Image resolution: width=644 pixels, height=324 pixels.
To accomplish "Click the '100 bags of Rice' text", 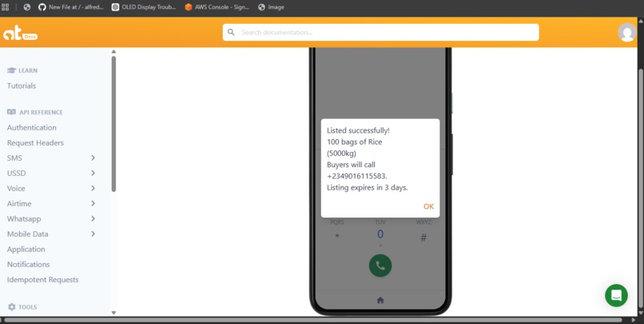I will point(355,142).
